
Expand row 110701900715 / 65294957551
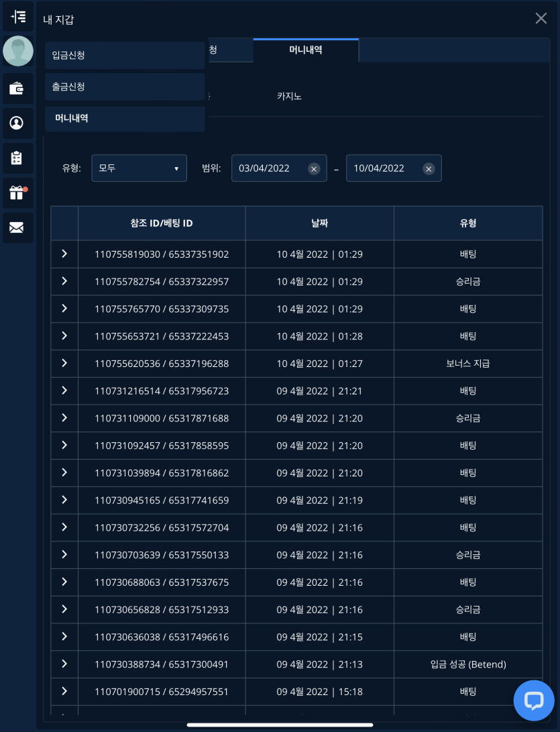(x=64, y=691)
